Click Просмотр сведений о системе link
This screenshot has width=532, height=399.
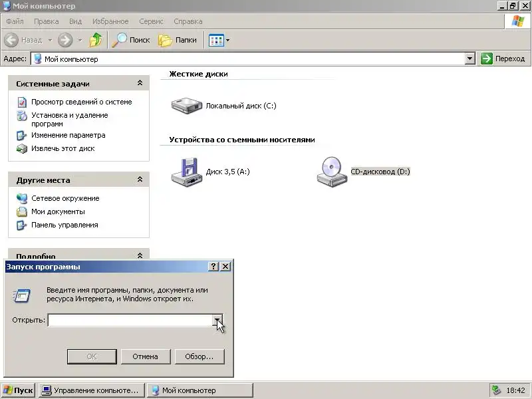(x=82, y=102)
